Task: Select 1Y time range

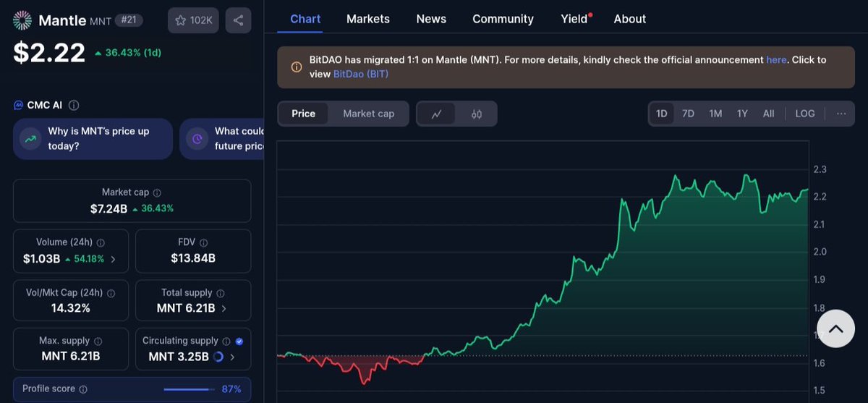Action: pyautogui.click(x=742, y=114)
